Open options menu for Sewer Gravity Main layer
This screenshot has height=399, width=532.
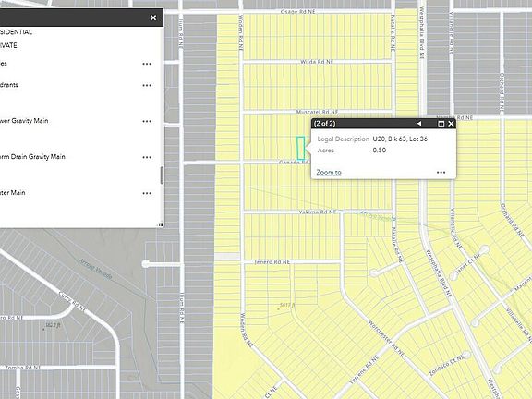pyautogui.click(x=147, y=121)
